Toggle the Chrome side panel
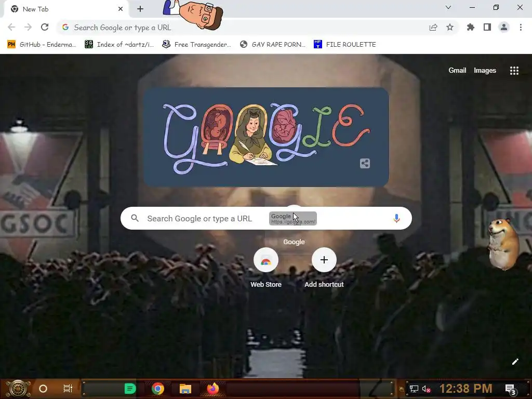Image resolution: width=532 pixels, height=399 pixels. [x=487, y=28]
